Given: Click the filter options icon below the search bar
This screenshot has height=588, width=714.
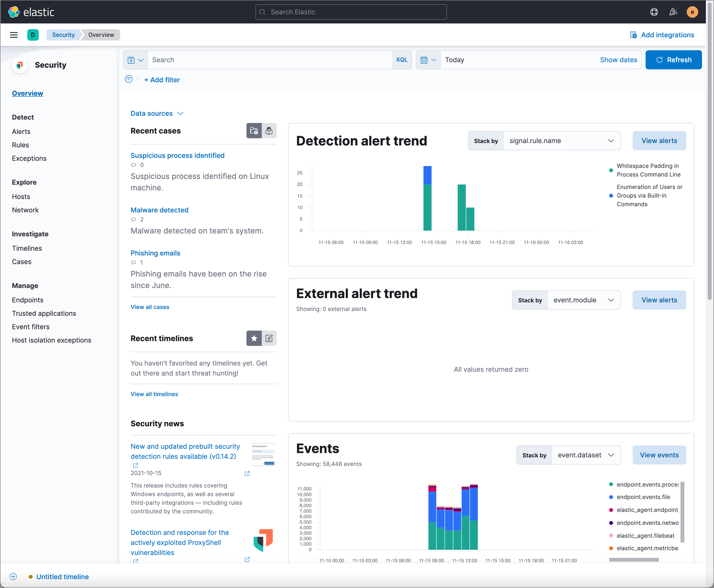Looking at the screenshot, I should pos(129,79).
